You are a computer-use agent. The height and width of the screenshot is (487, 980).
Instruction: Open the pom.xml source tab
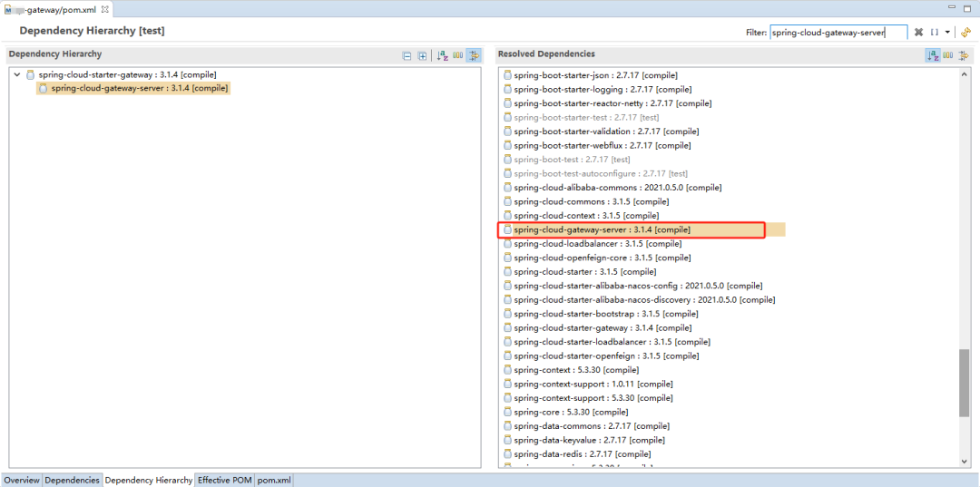[x=274, y=480]
